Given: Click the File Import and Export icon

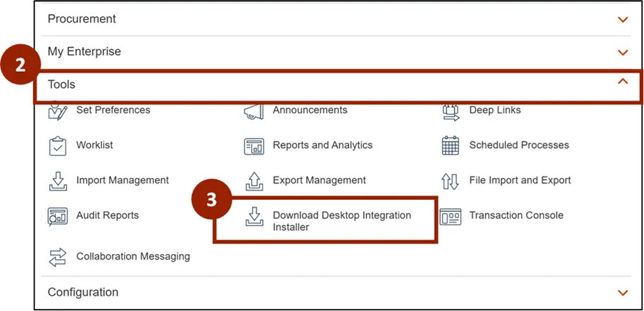Looking at the screenshot, I should pos(450,181).
